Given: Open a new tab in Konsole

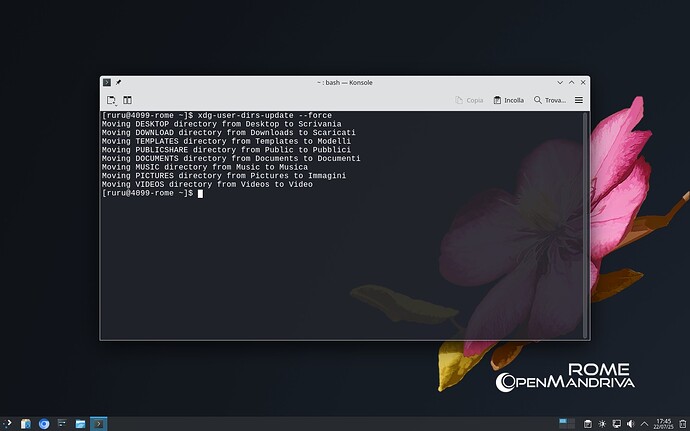Looking at the screenshot, I should pyautogui.click(x=112, y=100).
